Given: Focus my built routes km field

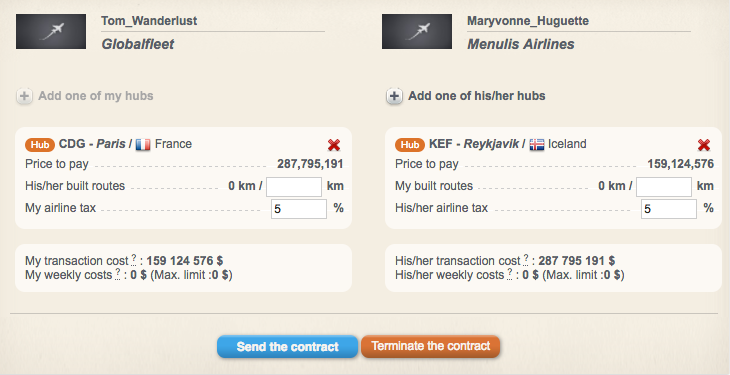Looking at the screenshot, I should pos(664,187).
